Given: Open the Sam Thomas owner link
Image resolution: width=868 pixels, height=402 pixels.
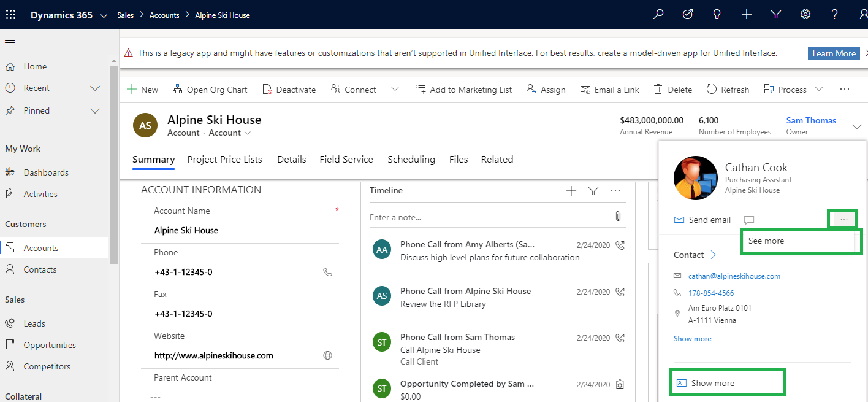Looking at the screenshot, I should pos(811,120).
